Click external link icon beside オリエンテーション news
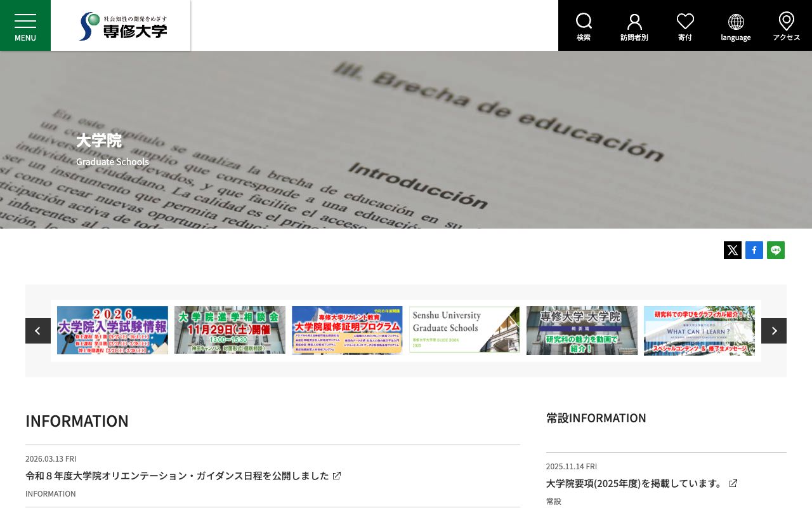This screenshot has height=508, width=812. pyautogui.click(x=337, y=476)
